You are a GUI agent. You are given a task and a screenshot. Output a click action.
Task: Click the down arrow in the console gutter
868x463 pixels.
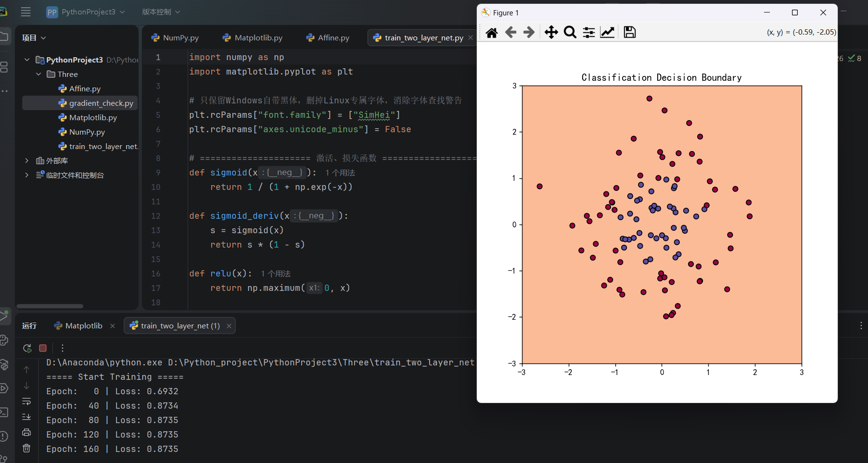coord(26,386)
